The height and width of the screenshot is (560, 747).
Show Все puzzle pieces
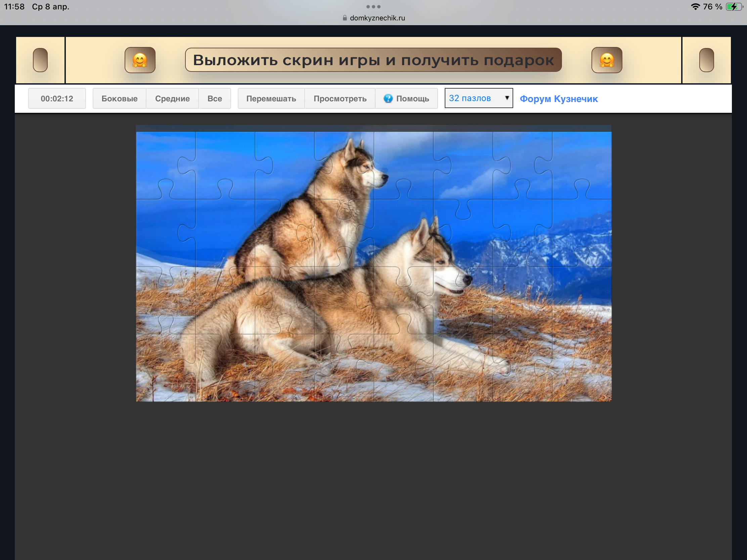click(214, 99)
